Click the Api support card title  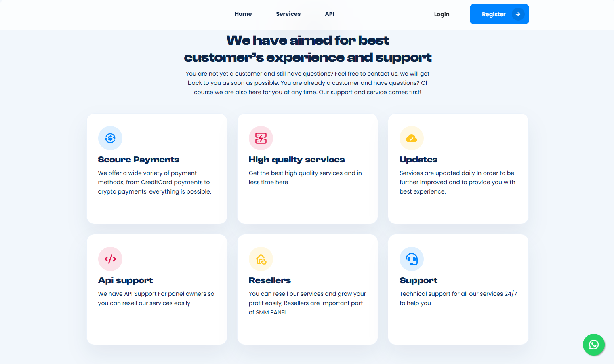coord(125,280)
